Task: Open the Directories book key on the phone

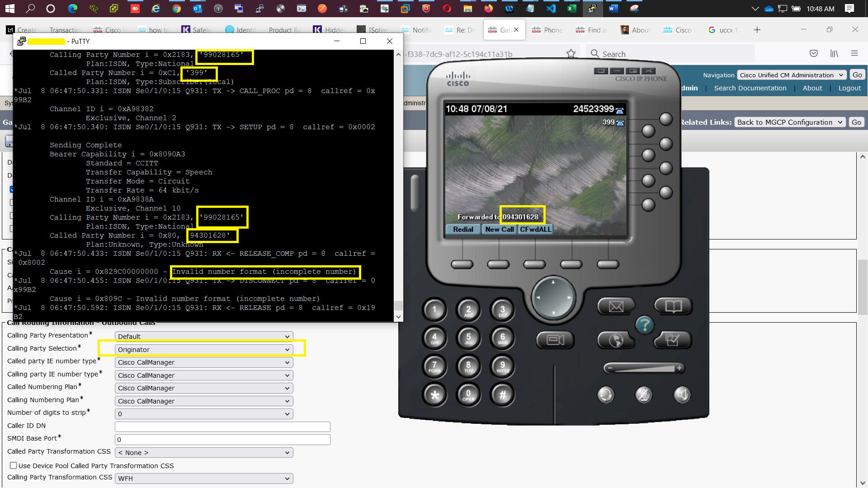Action: click(673, 306)
